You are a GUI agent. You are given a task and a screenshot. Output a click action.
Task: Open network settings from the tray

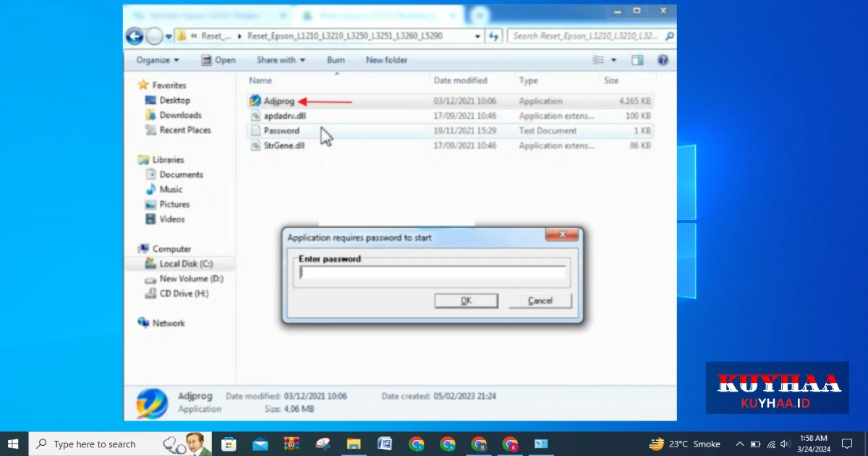(x=771, y=444)
